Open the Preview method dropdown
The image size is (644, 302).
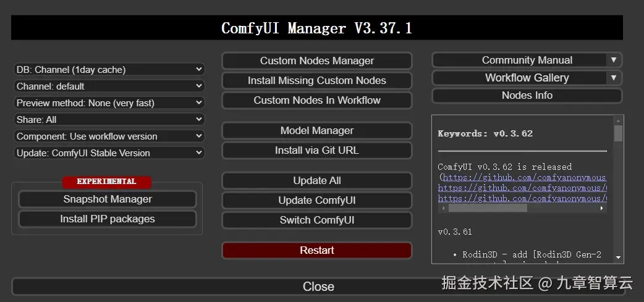109,103
